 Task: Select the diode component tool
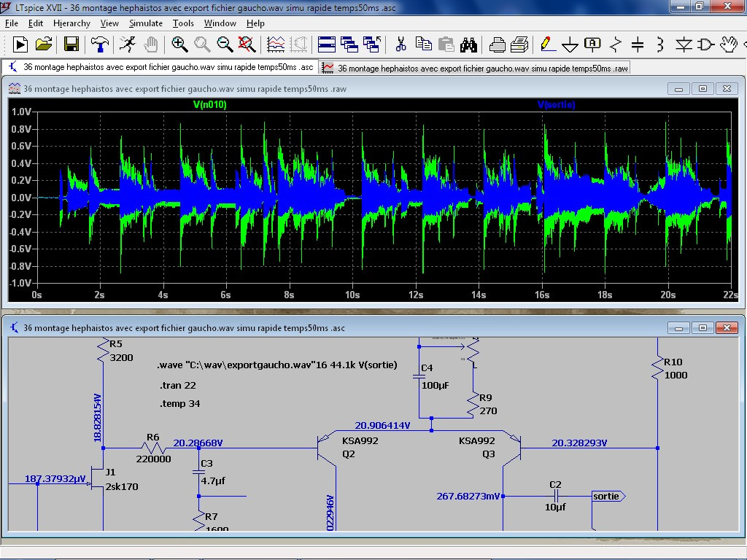pos(683,45)
